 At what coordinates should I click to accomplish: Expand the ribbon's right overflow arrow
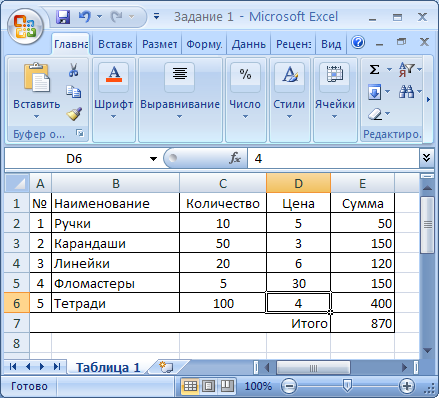pos(428,99)
